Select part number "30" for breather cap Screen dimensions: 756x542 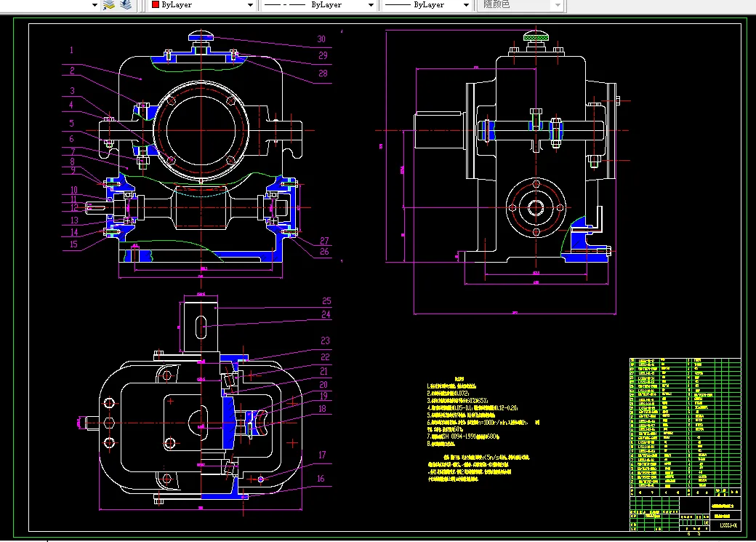click(321, 39)
